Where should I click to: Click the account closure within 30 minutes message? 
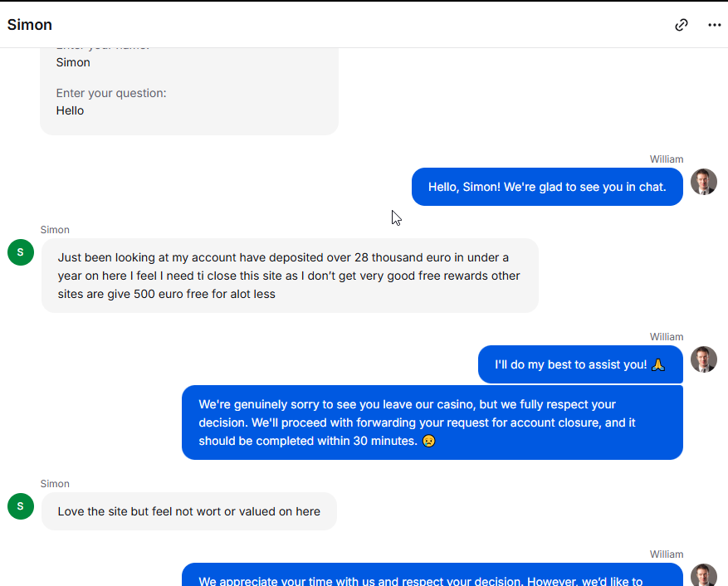coord(432,422)
